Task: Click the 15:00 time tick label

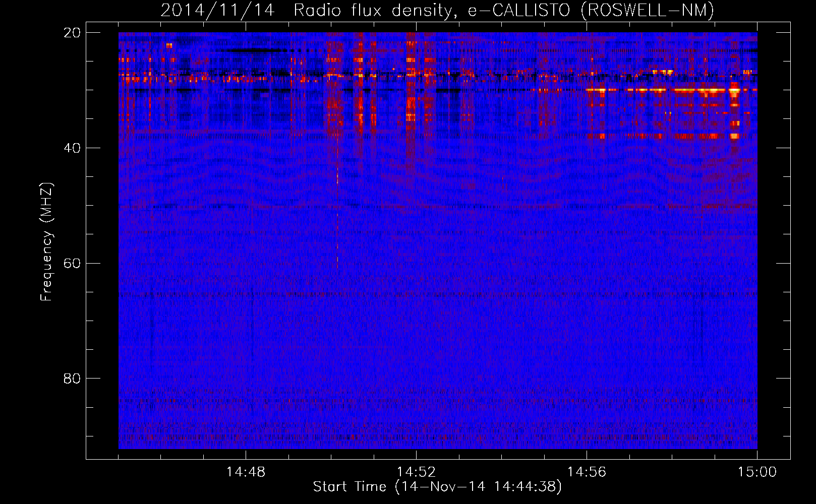Action: [757, 472]
